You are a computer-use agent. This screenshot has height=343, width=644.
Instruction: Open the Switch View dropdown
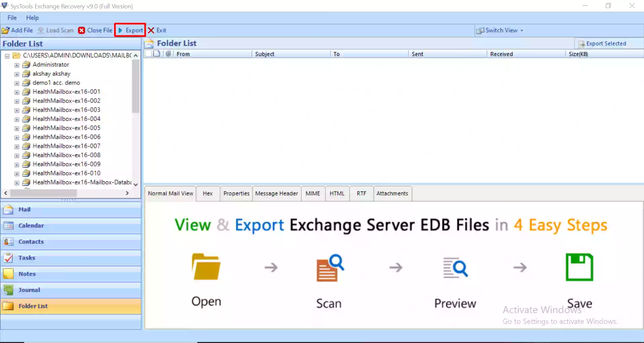[500, 31]
